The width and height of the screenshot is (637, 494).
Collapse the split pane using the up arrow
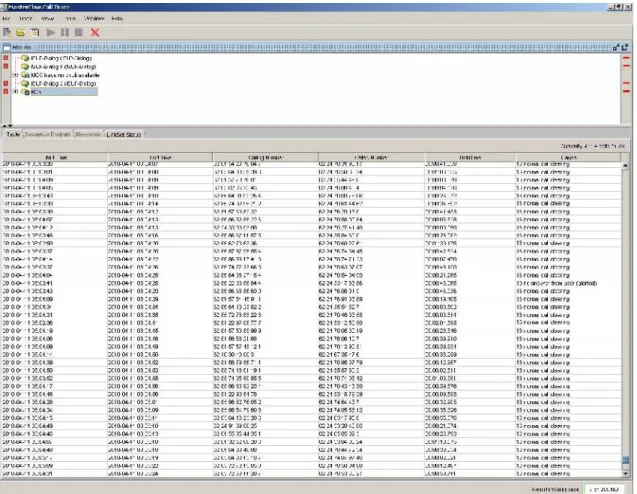(4, 126)
